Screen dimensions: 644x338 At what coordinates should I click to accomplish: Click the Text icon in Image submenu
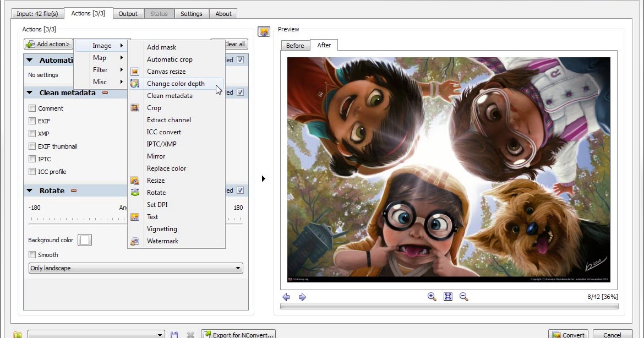coord(135,217)
